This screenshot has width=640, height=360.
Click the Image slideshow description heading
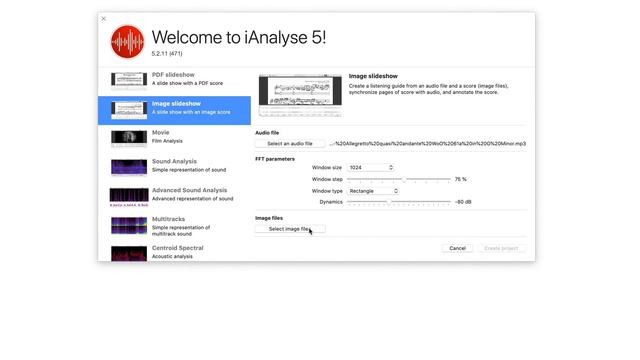click(373, 76)
